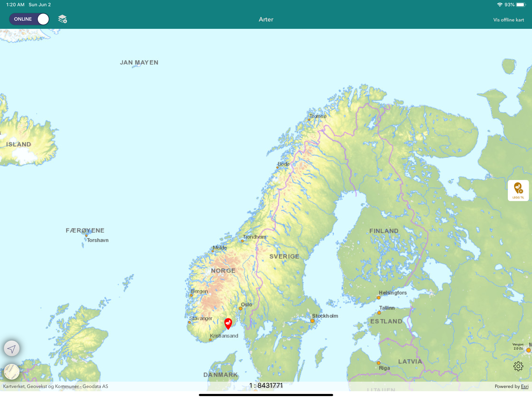The image size is (532, 399).
Task: Tap the Bergen city label
Action: pos(199,291)
